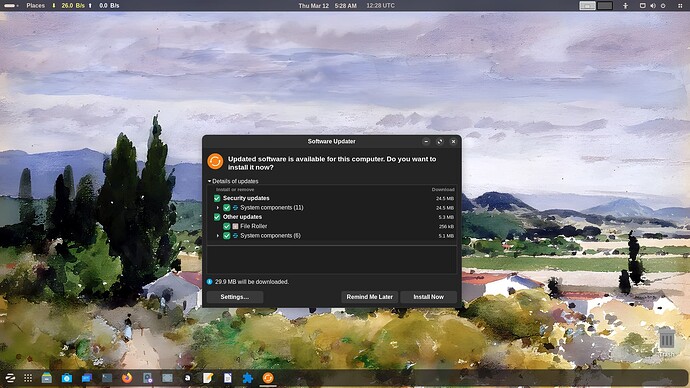Click the System components (6) package icon

point(235,236)
